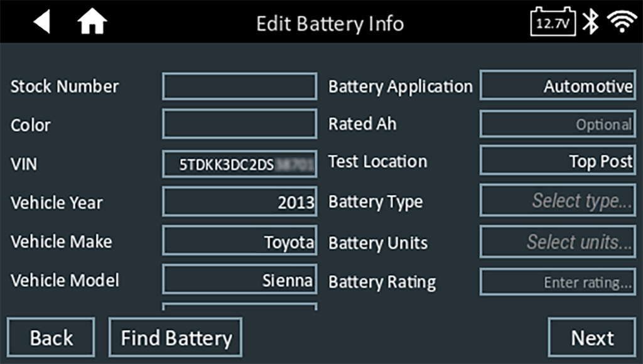Select the Stock Number input field
Screen dimensions: 643x364
point(239,86)
